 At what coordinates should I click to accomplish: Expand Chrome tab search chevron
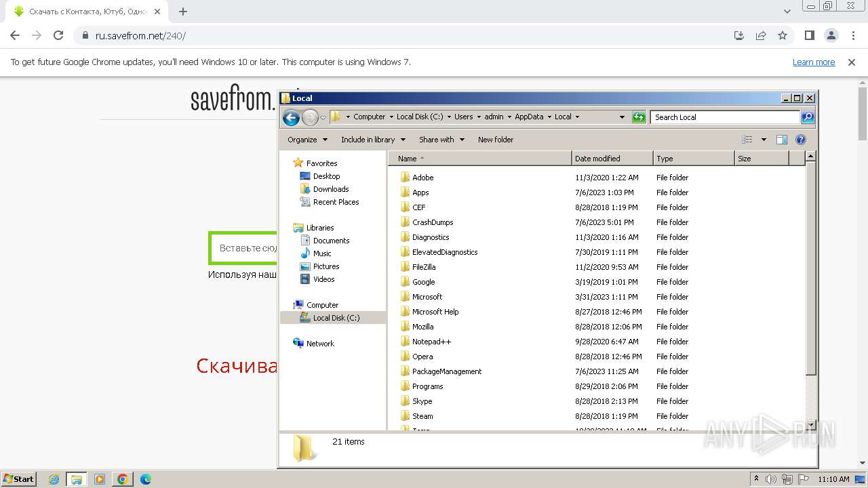click(787, 12)
